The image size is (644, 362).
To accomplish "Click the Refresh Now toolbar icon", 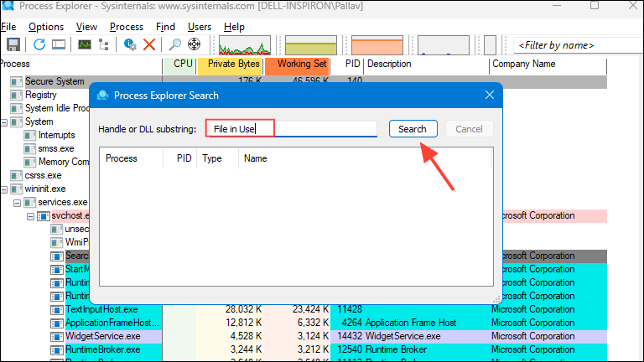I will 39,44.
